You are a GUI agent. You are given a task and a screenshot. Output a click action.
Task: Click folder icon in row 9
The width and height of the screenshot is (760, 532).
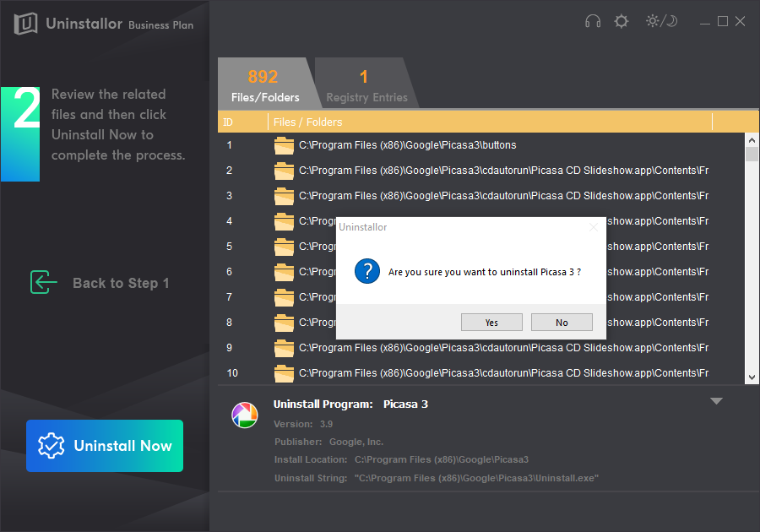coord(284,348)
